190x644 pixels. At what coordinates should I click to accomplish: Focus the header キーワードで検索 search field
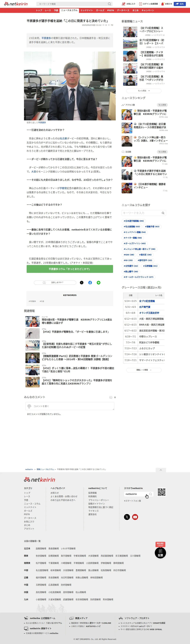pos(72,4)
